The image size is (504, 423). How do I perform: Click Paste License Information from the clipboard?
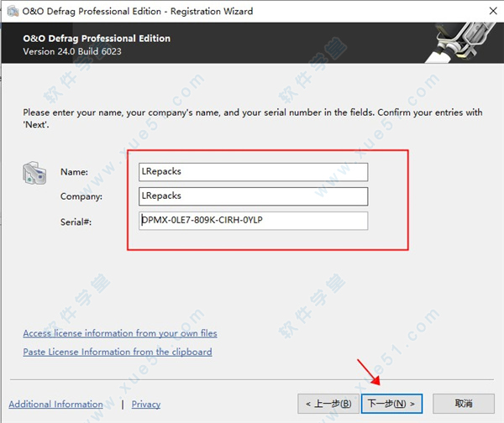pyautogui.click(x=118, y=352)
